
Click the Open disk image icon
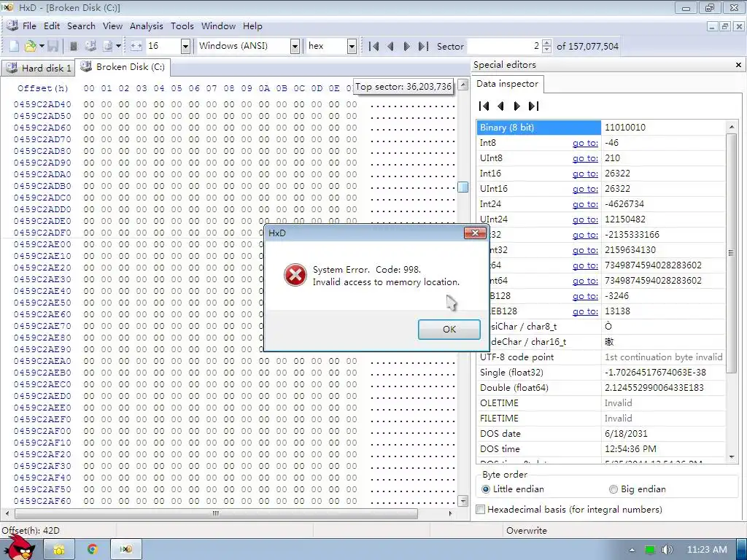click(108, 46)
